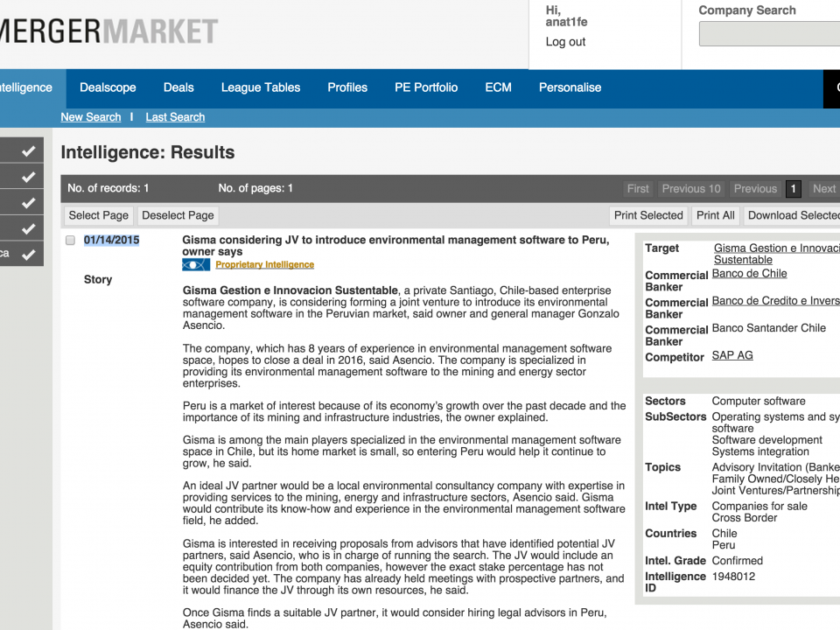Click the "Intelligence: Results" heading
Image resolution: width=840 pixels, height=630 pixels.
point(148,152)
